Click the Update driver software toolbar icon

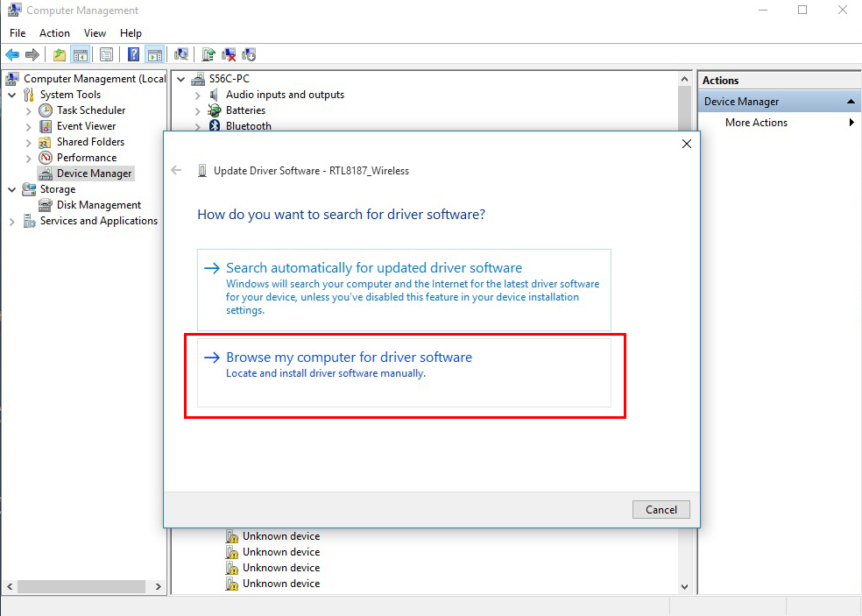coord(208,53)
